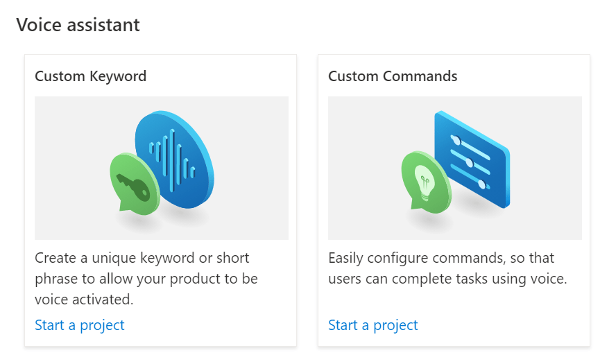Click the Voice assistant section heading

(78, 26)
